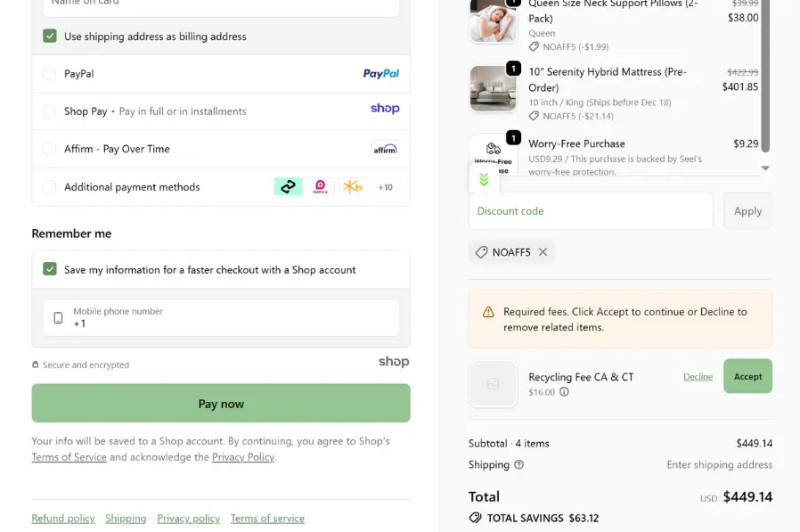Click the Mobile phone number field

tap(221, 318)
